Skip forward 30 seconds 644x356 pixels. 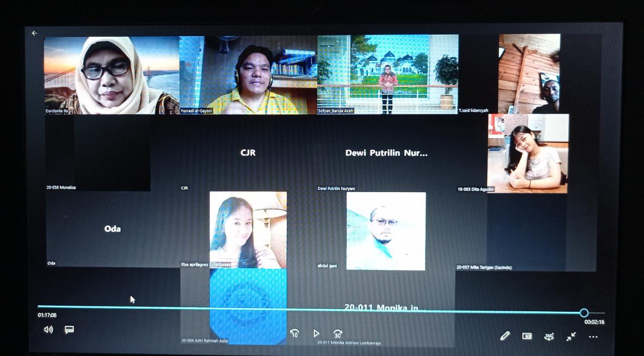click(x=338, y=333)
